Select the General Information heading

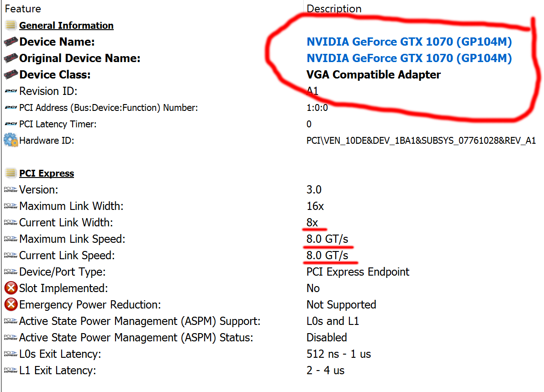click(x=66, y=26)
